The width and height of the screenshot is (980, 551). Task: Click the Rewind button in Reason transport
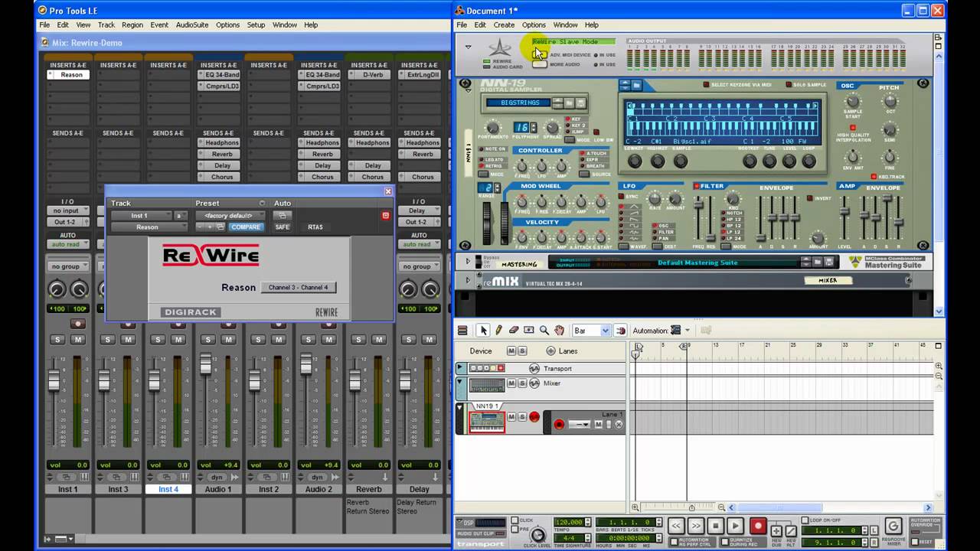(x=675, y=526)
